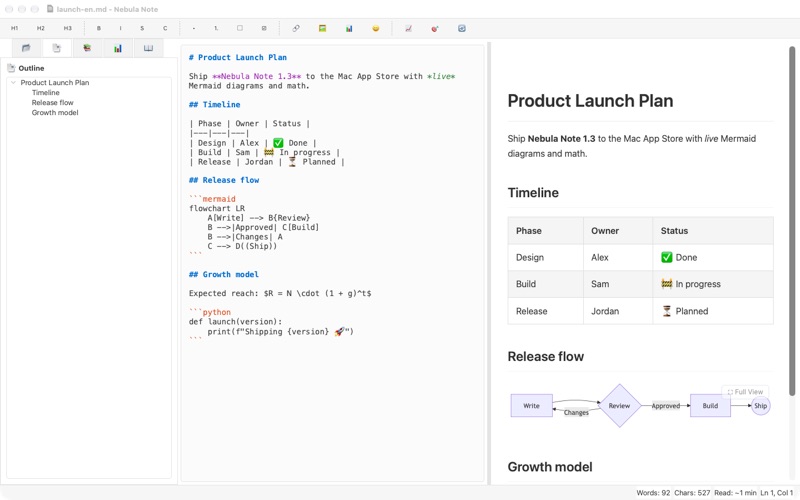Click the Chars count in the status bar
Screen dimensions: 800x500
pyautogui.click(x=692, y=493)
